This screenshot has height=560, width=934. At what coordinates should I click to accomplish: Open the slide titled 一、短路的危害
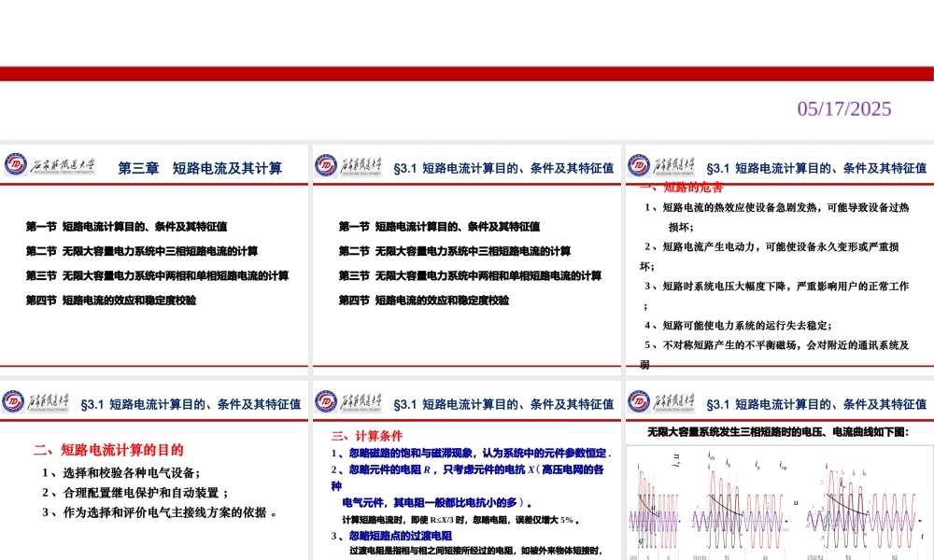pyautogui.click(x=780, y=259)
